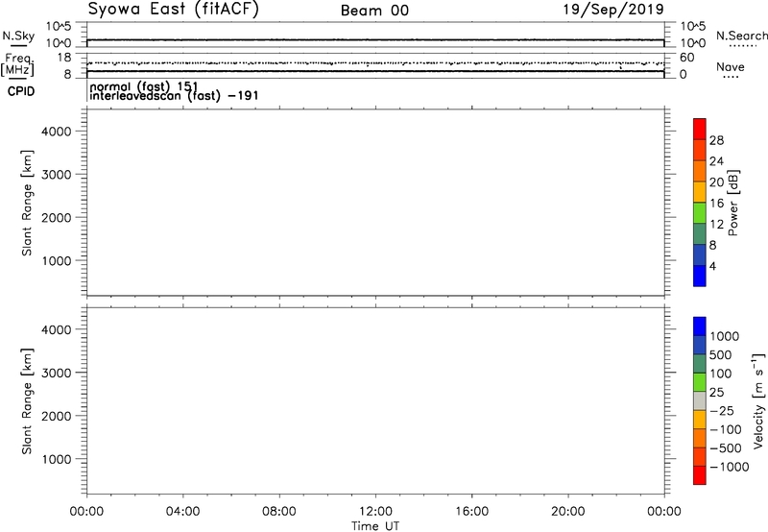
Task: Click the Freq. [MHz] axis label
Action: [17, 65]
